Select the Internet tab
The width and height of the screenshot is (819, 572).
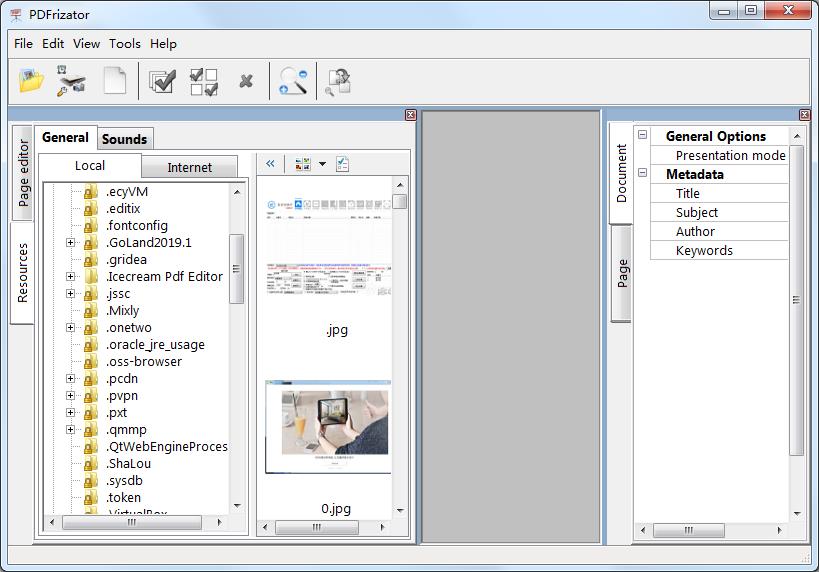tap(190, 167)
